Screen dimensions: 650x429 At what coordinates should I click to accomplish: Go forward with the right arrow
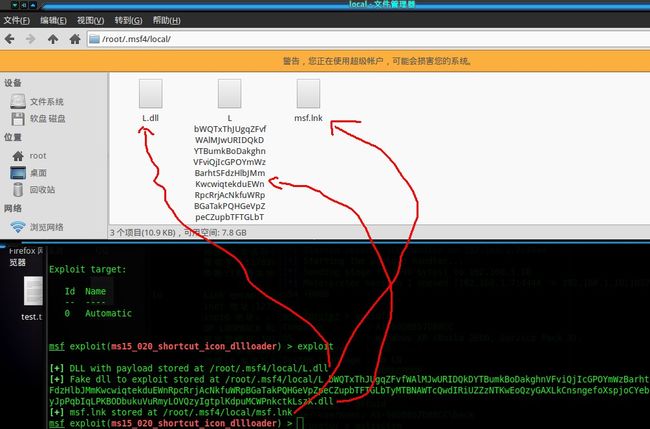tap(31, 39)
